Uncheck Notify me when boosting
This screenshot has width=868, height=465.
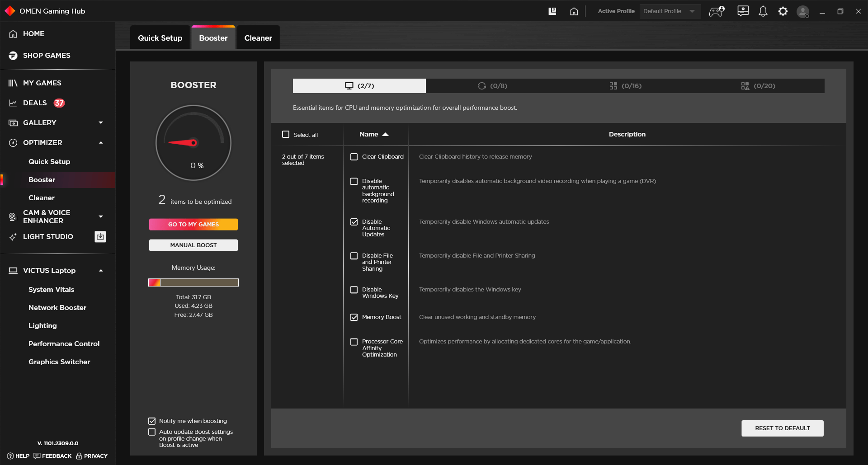(x=152, y=421)
